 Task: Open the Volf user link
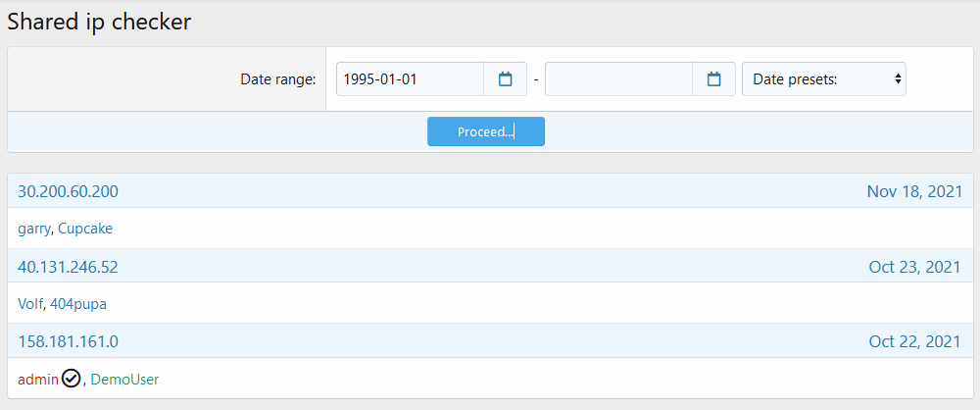click(x=30, y=304)
